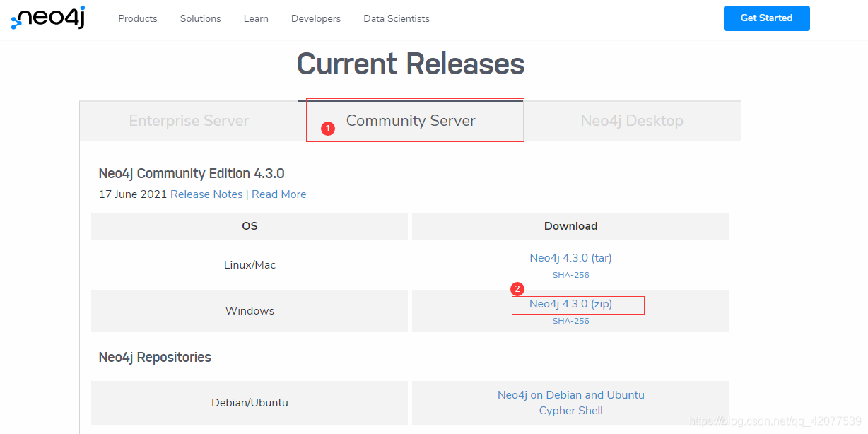This screenshot has width=868, height=434.
Task: Click the Read More link
Action: [279, 194]
